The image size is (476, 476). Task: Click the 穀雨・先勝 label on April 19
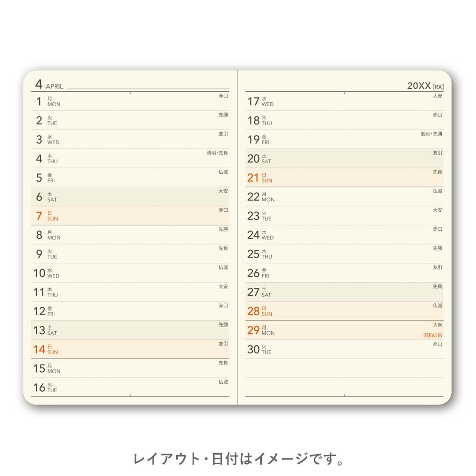click(x=431, y=134)
